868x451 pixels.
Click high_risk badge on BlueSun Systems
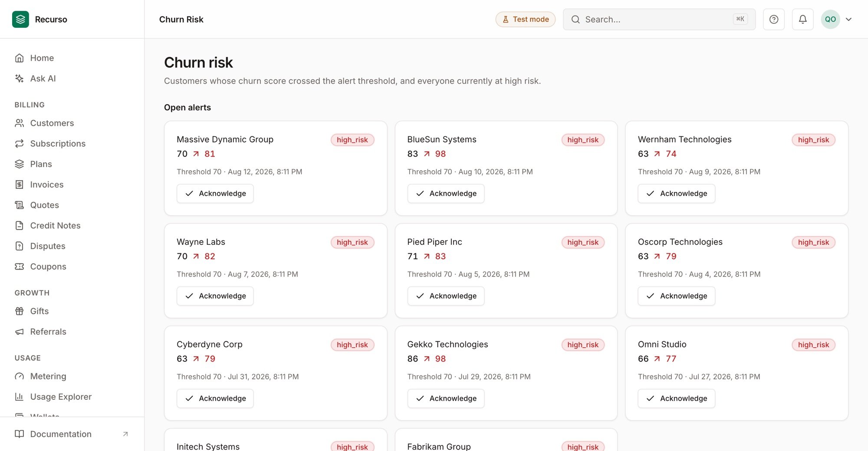[x=583, y=140]
